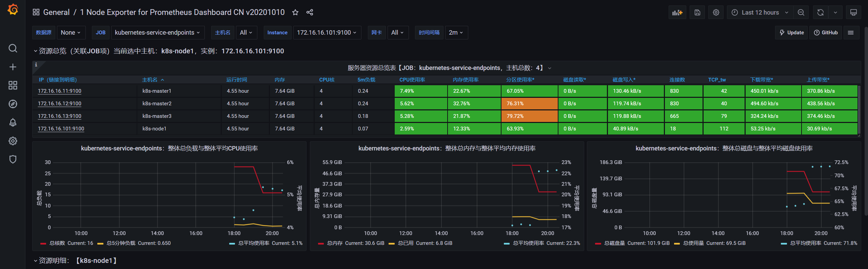Click General breadcrumb folder
The height and width of the screenshot is (269, 868).
pyautogui.click(x=56, y=13)
